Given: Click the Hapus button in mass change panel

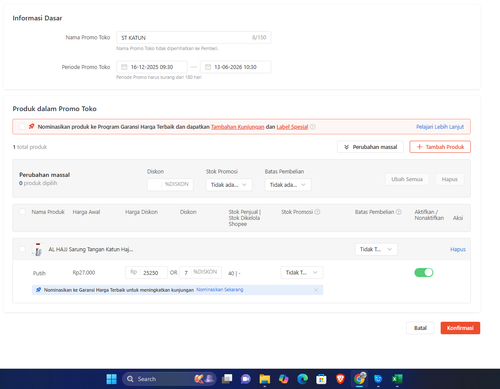Looking at the screenshot, I should click(x=450, y=179).
